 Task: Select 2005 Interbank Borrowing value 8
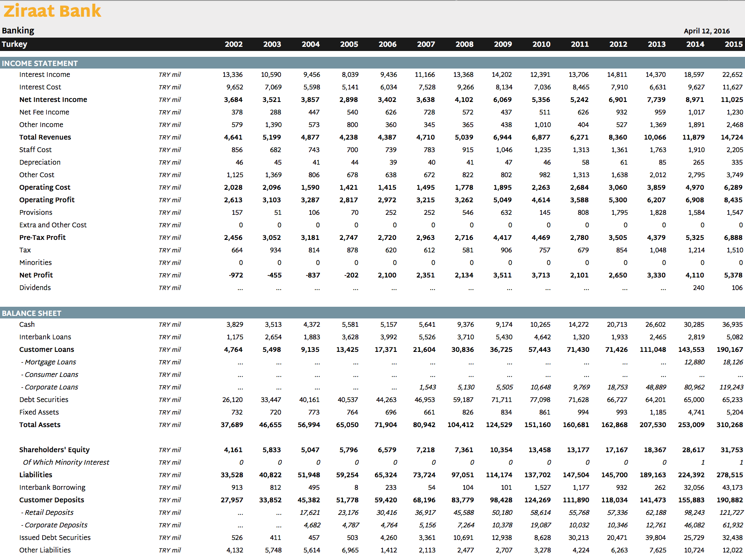tap(356, 488)
